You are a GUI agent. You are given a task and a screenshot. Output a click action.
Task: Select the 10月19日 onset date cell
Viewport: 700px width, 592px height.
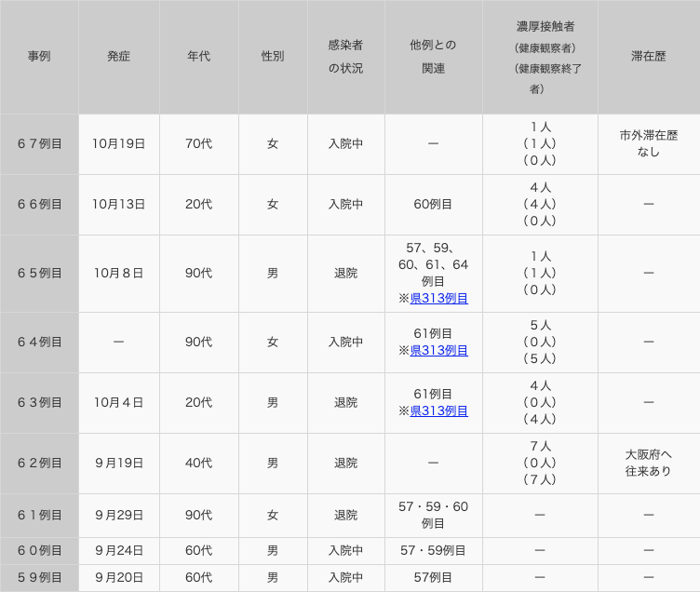coord(118,143)
